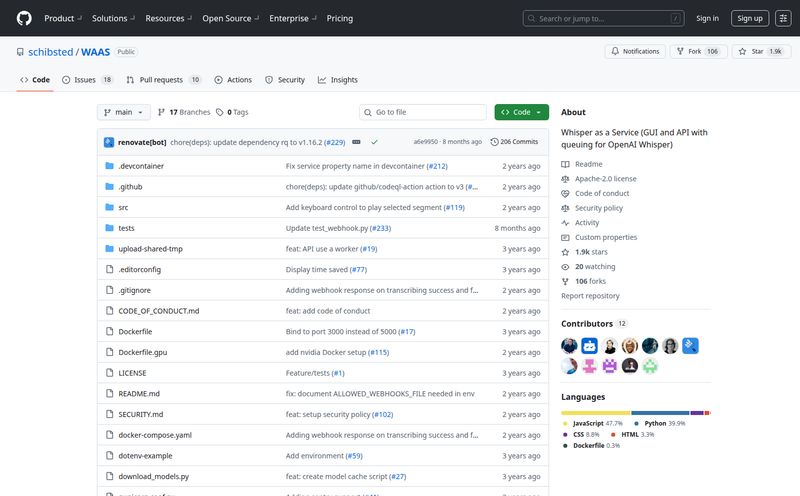Click the GitHub logo icon

[x=24, y=18]
